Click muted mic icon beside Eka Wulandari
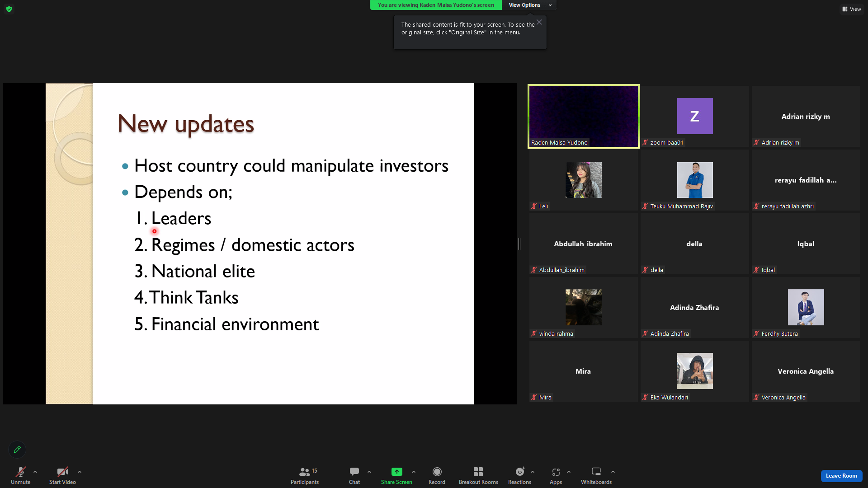 (645, 398)
